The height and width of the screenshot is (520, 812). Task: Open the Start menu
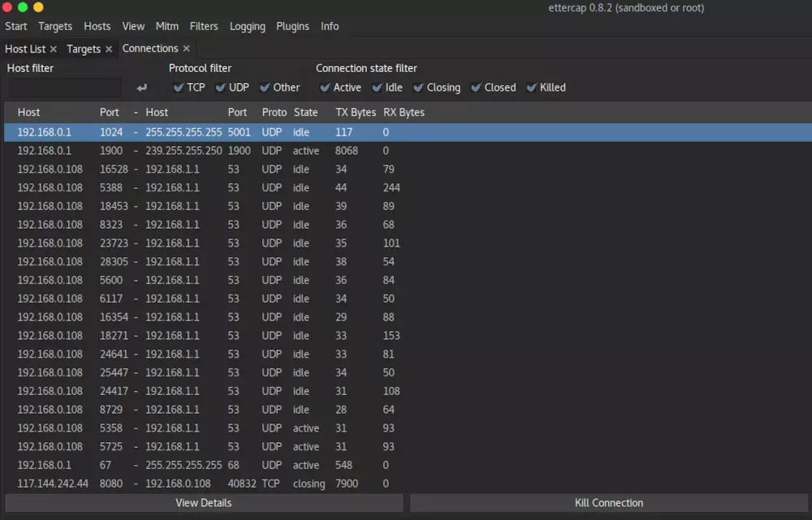click(x=16, y=27)
